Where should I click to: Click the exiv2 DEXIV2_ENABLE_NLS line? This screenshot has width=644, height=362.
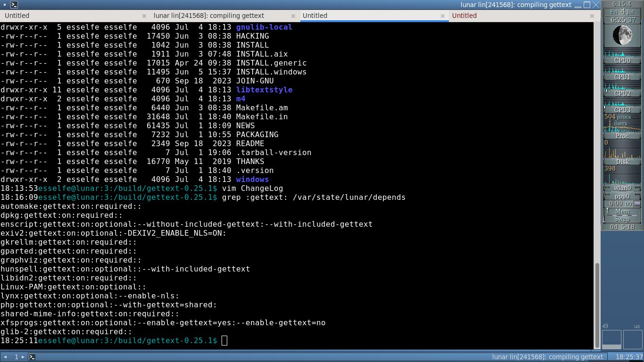(x=113, y=233)
